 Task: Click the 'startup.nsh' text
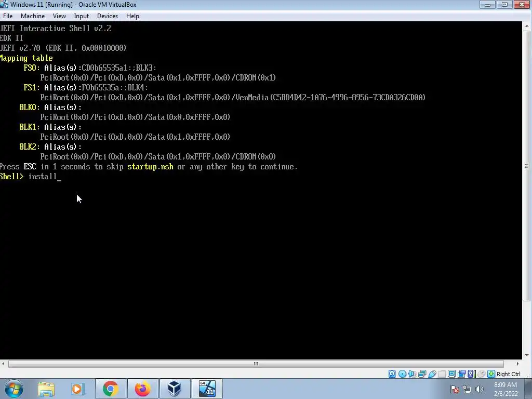(150, 167)
